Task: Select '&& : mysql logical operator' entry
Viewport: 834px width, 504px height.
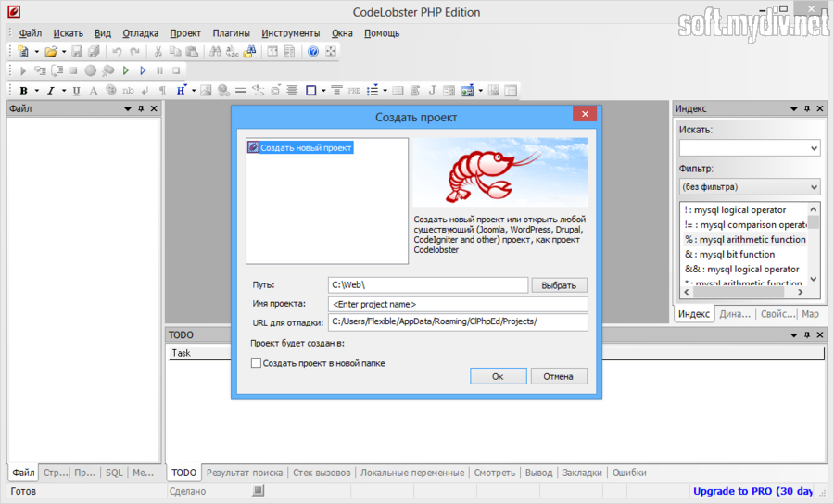Action: pos(742,270)
